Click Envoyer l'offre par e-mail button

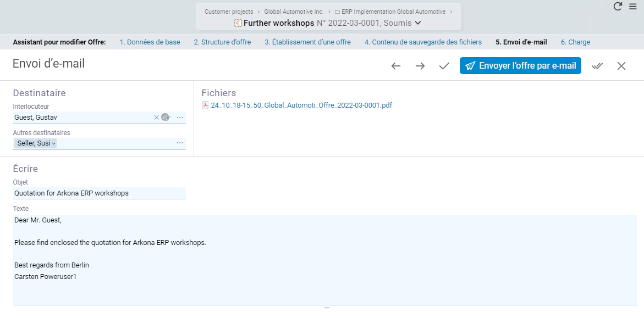click(520, 66)
